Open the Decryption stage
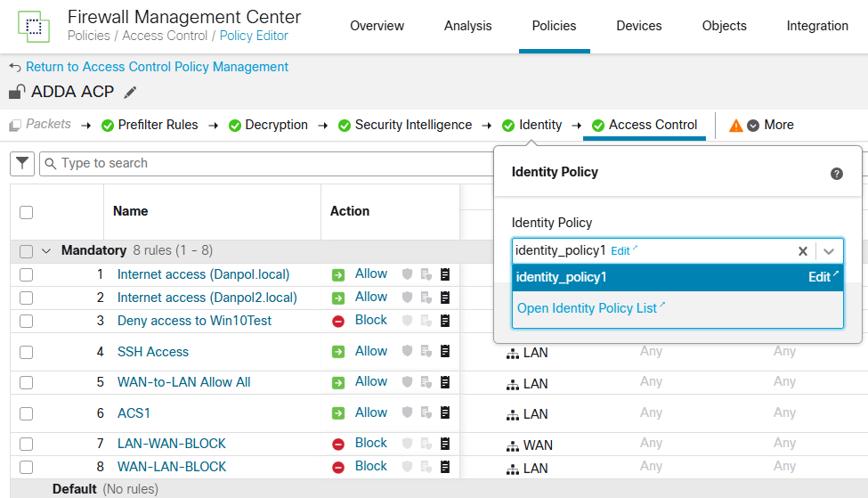The image size is (868, 498). coord(269,126)
